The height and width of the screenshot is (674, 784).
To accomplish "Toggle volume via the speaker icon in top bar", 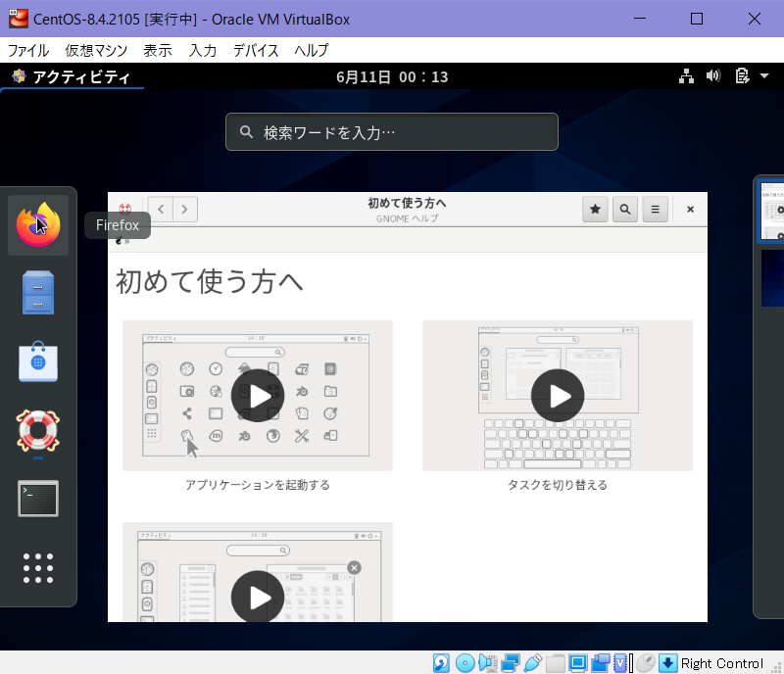I will tap(712, 75).
